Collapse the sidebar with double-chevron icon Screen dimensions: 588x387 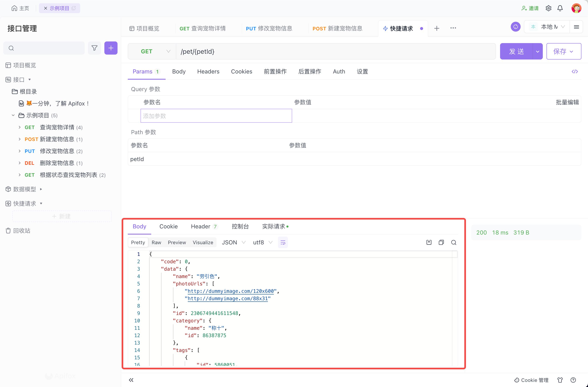point(131,380)
